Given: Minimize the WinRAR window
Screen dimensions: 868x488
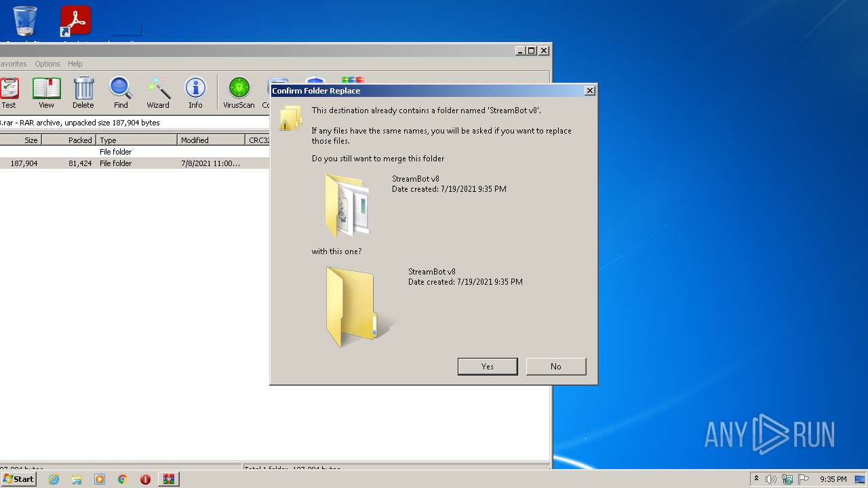Looking at the screenshot, I should (520, 50).
